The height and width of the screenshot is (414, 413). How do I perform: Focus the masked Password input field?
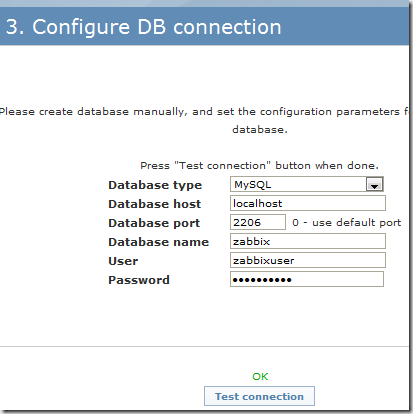pyautogui.click(x=307, y=279)
